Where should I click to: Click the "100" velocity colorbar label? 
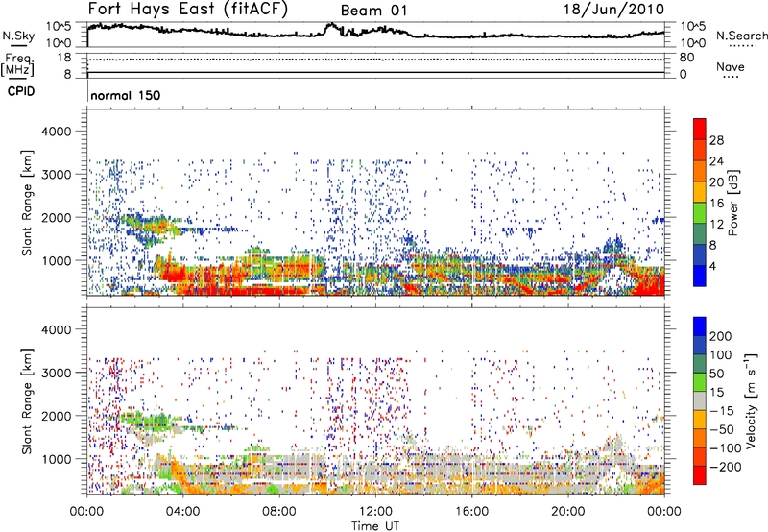point(721,354)
